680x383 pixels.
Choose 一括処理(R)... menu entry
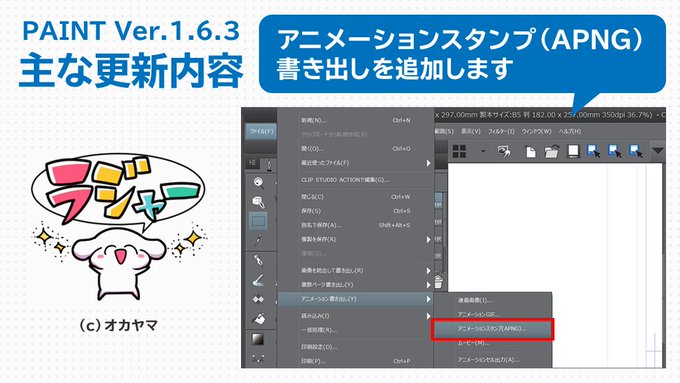356,330
